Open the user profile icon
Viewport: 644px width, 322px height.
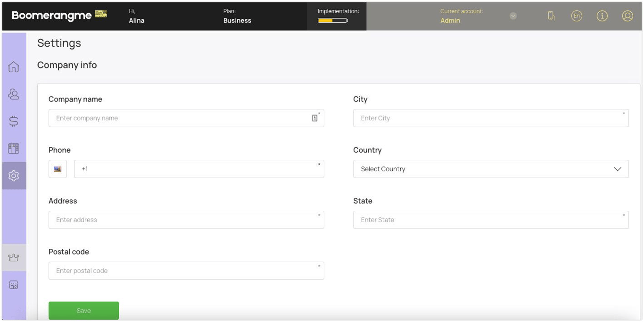pyautogui.click(x=627, y=16)
